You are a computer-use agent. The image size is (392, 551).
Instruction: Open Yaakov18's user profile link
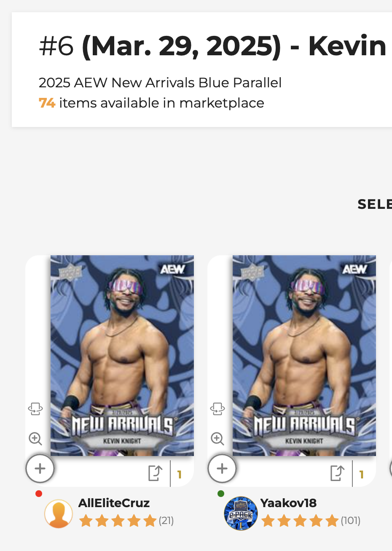[289, 503]
